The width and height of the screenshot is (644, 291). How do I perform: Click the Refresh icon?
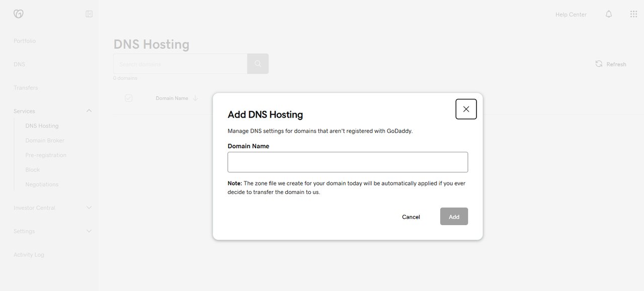[x=599, y=64]
